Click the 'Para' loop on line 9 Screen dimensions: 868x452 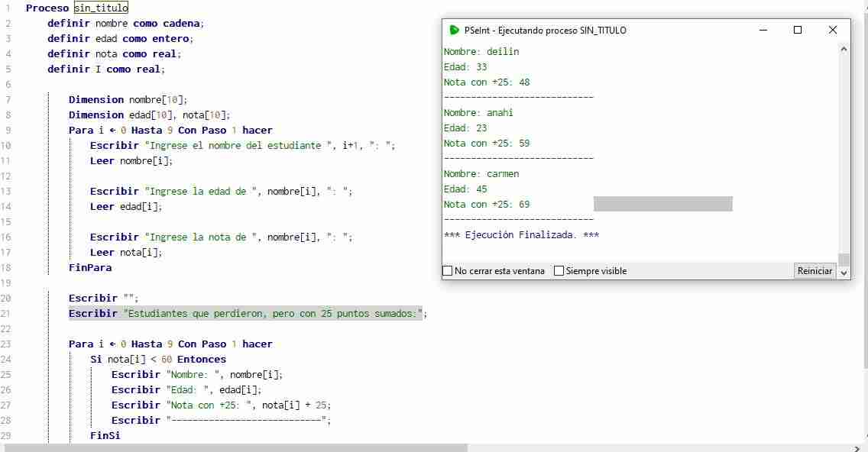[170, 130]
